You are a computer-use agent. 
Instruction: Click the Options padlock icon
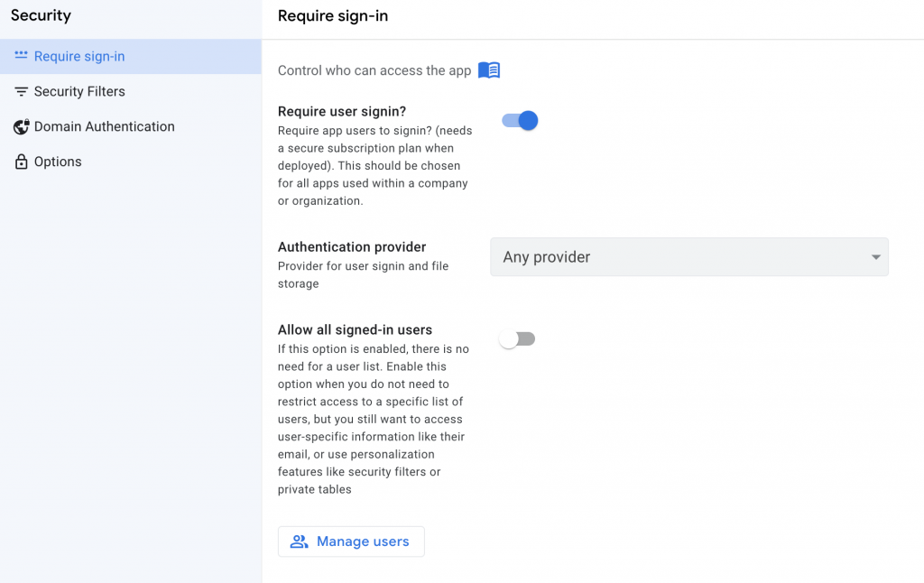coord(21,162)
